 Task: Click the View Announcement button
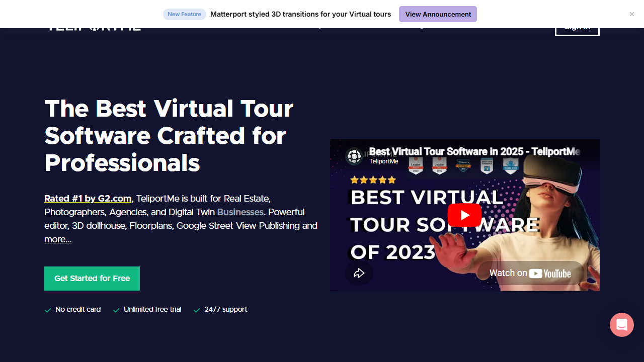(438, 14)
